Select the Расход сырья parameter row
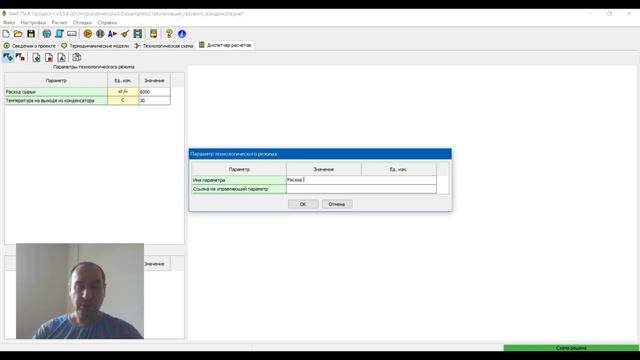 tap(56, 92)
